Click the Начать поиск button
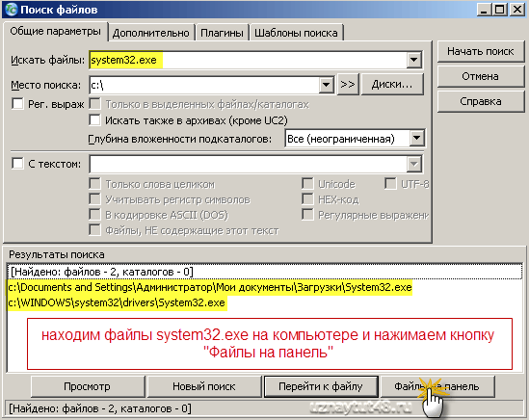Image resolution: width=529 pixels, height=420 pixels. point(481,52)
